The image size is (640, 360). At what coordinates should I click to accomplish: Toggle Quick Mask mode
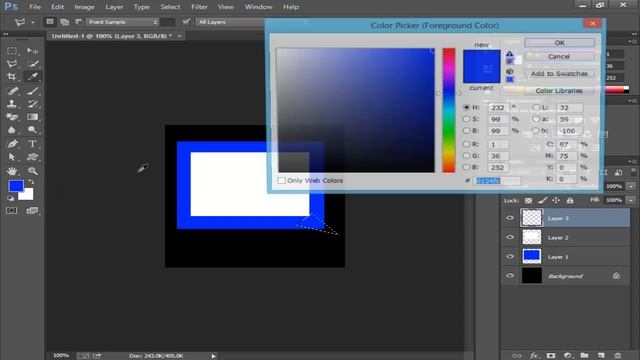click(x=12, y=211)
